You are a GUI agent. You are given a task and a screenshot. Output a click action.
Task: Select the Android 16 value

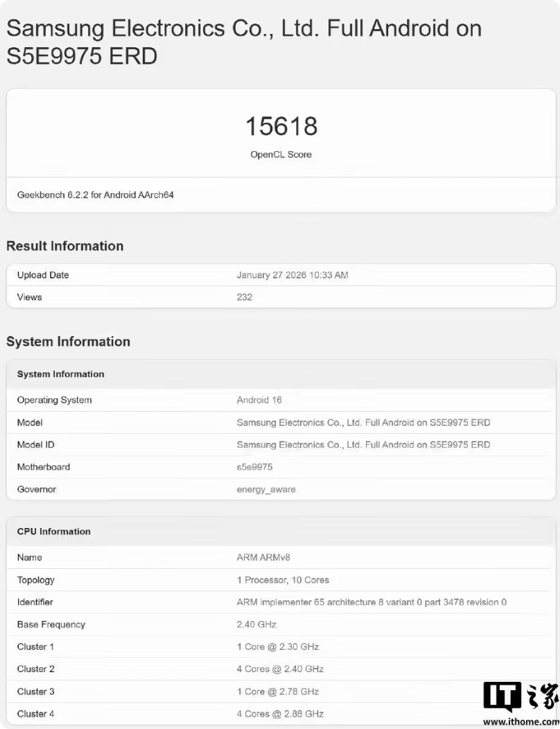(259, 400)
